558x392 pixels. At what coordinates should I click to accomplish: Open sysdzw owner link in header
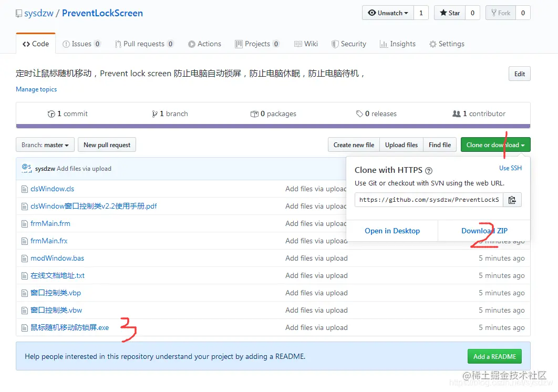pos(39,13)
